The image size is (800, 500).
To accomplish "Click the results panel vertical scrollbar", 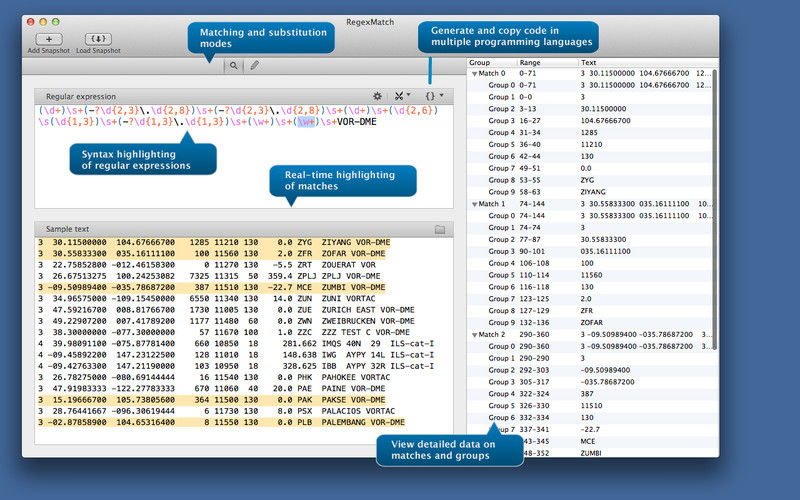I will pyautogui.click(x=715, y=209).
